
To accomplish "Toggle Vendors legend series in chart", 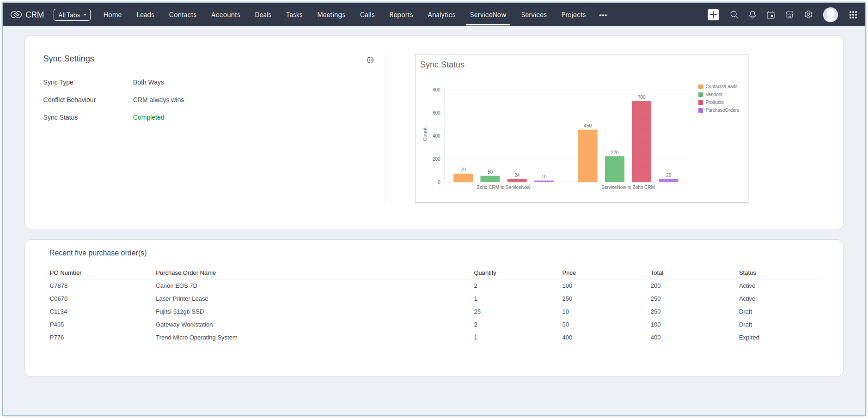I will [x=714, y=95].
